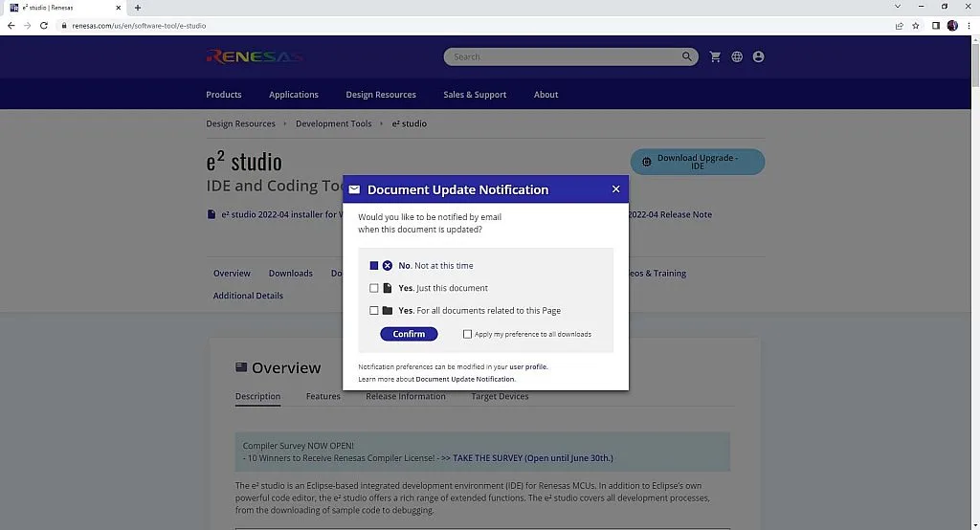980x530 pixels.
Task: Click Design Resources breadcrumb
Action: (x=240, y=123)
